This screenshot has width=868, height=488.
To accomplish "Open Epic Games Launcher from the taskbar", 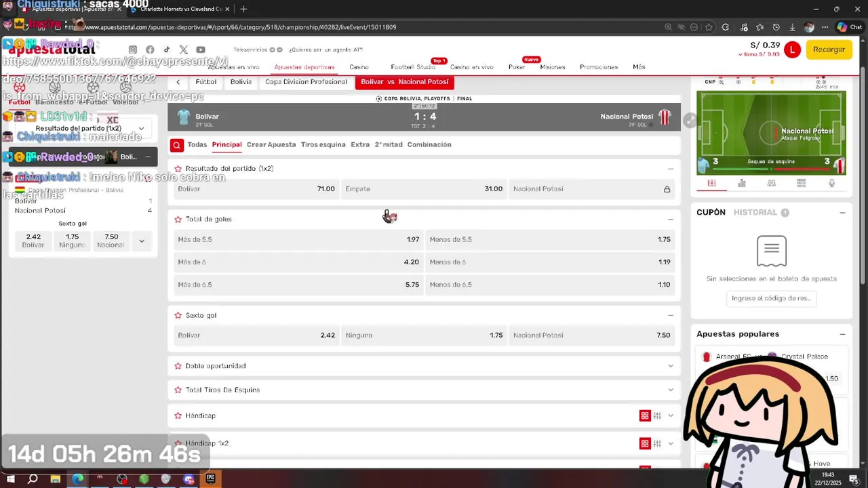I will (x=211, y=479).
